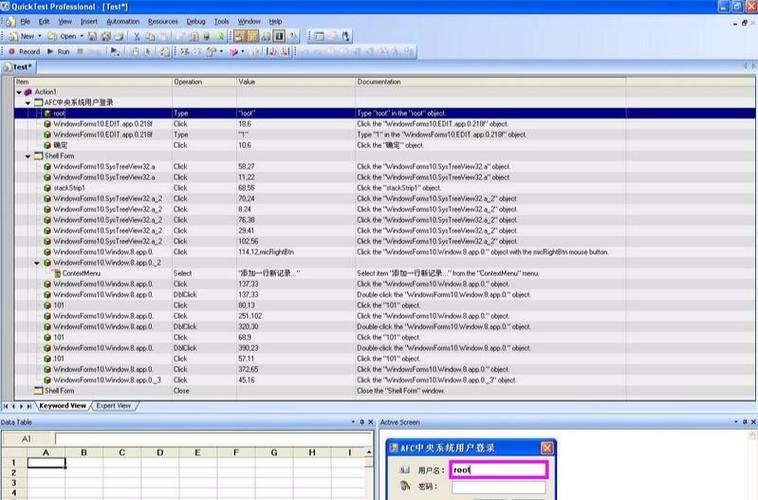
Task: Select the ContextMenu Select step
Action: 385,273
